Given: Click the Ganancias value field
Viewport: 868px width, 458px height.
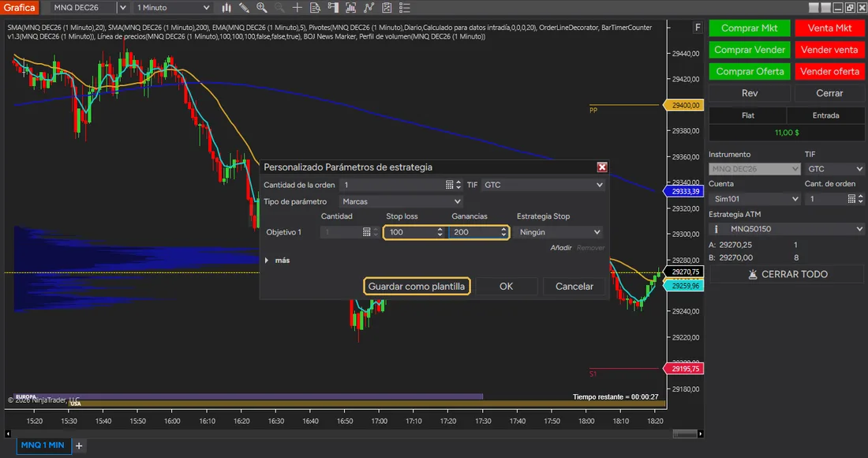Looking at the screenshot, I should pyautogui.click(x=475, y=232).
